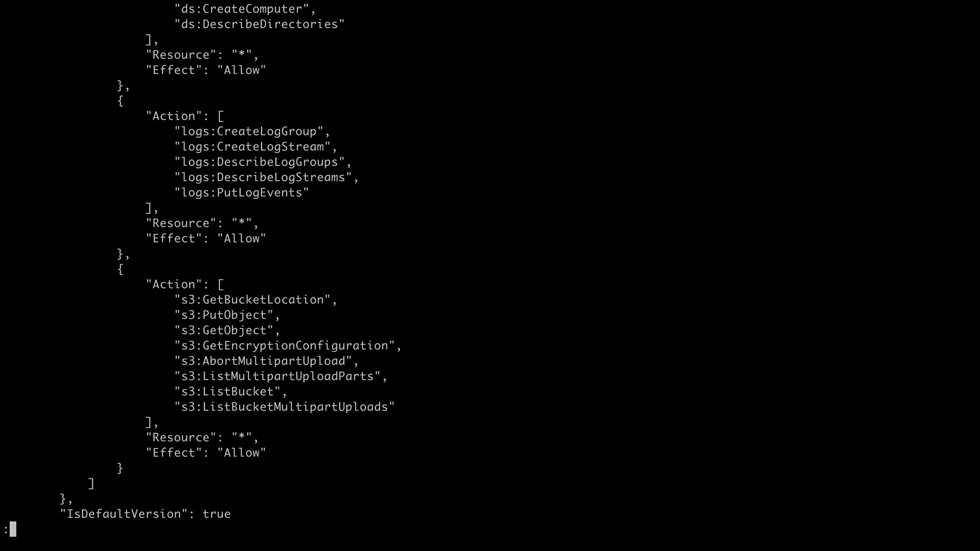Screen dimensions: 980x551
Task: Click "logs:PutLogEvents" entry
Action: [x=242, y=193]
